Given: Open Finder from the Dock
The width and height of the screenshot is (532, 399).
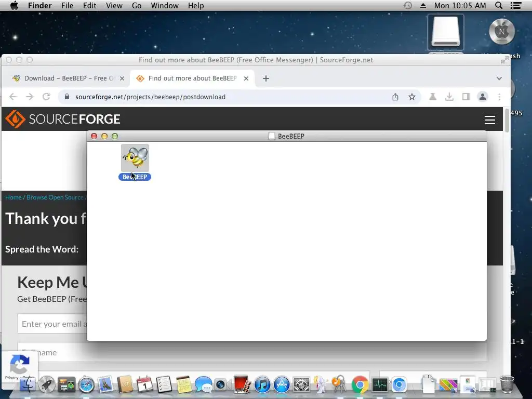Looking at the screenshot, I should [28, 384].
